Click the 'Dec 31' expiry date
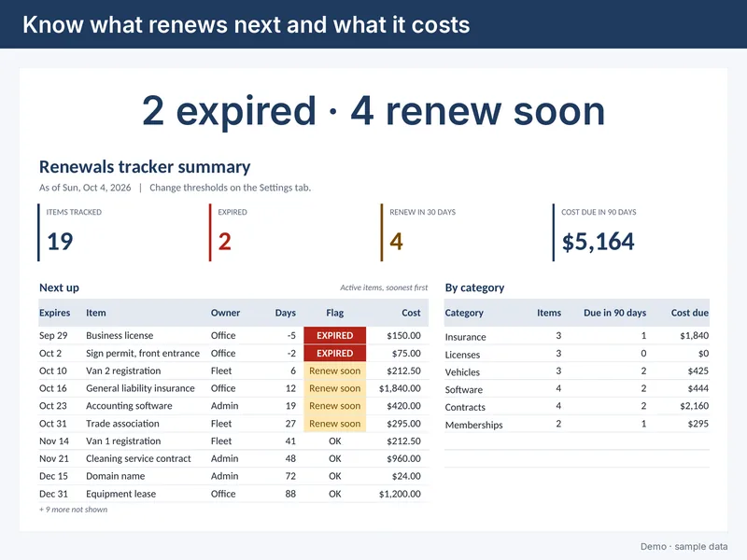 point(53,494)
